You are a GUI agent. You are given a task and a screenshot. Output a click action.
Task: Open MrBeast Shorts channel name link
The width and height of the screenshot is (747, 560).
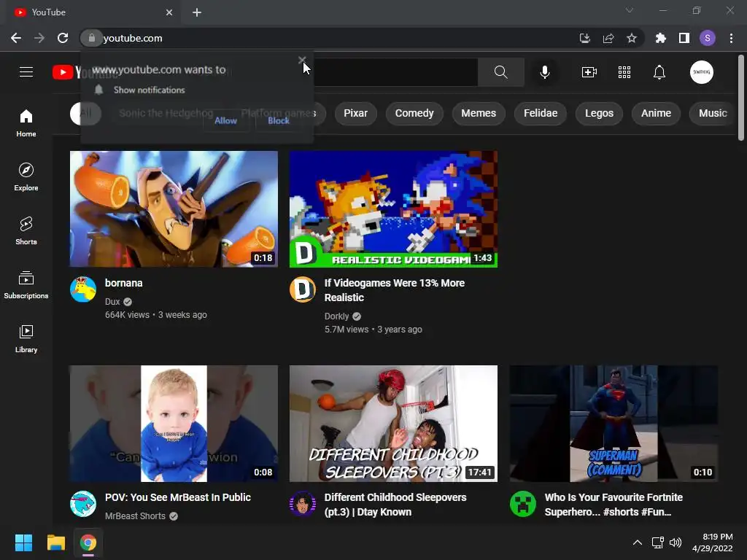point(135,516)
